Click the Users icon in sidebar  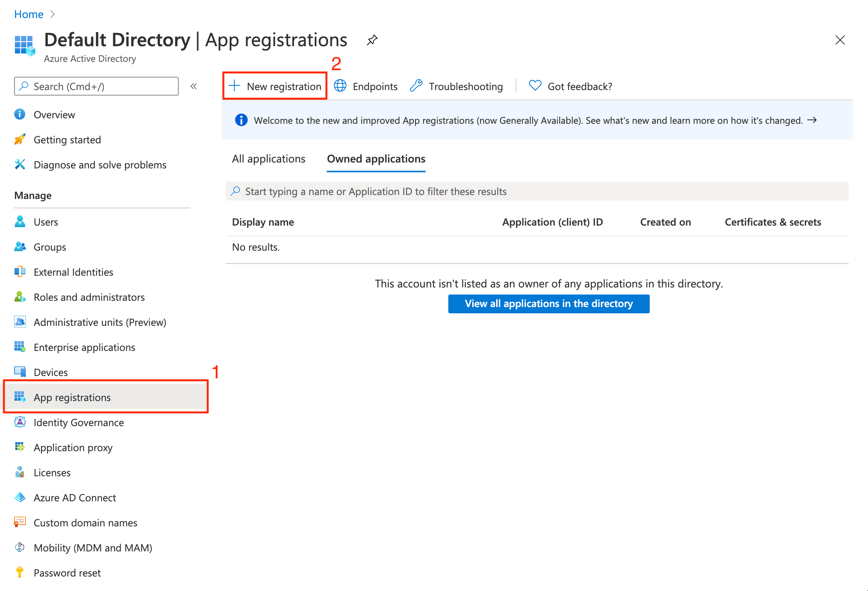coord(20,222)
